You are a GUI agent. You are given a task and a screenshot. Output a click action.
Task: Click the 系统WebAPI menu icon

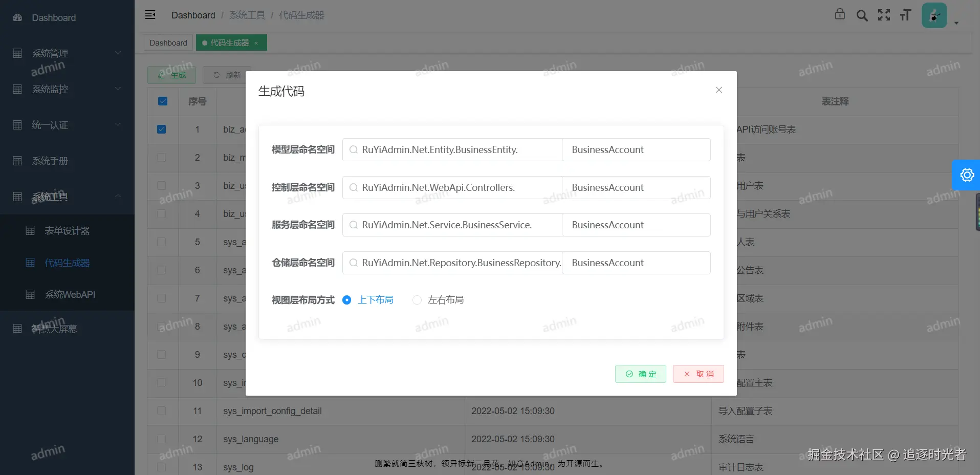(x=30, y=294)
